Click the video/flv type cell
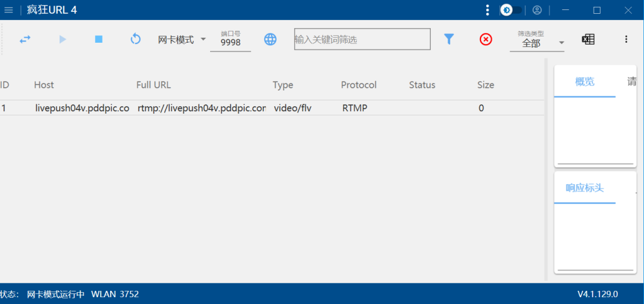The width and height of the screenshot is (644, 304). 292,108
